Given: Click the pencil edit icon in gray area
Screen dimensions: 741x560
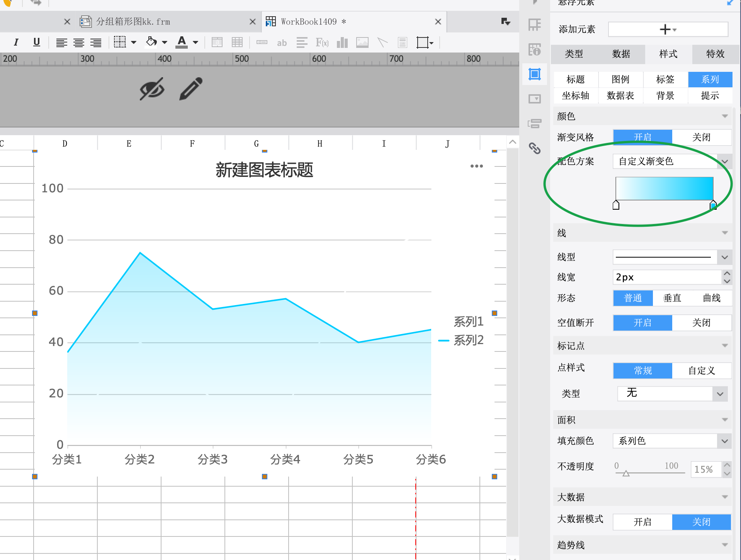Looking at the screenshot, I should coord(191,89).
